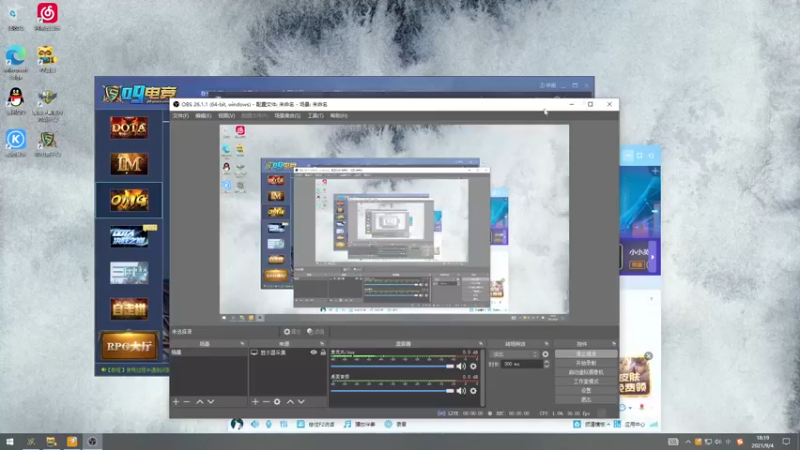Viewport: 800px width, 450px height.
Task: Toggle visibility eye of the display capture source
Action: (314, 353)
